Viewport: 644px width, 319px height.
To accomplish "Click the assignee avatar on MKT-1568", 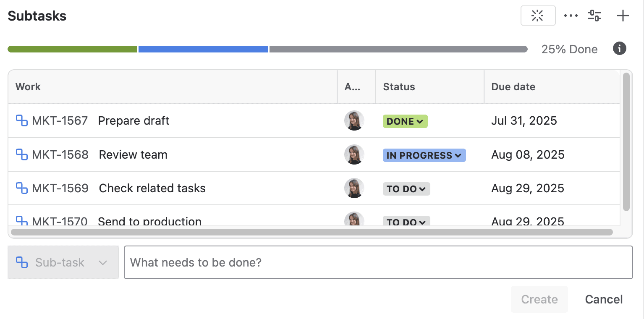I will pos(354,154).
